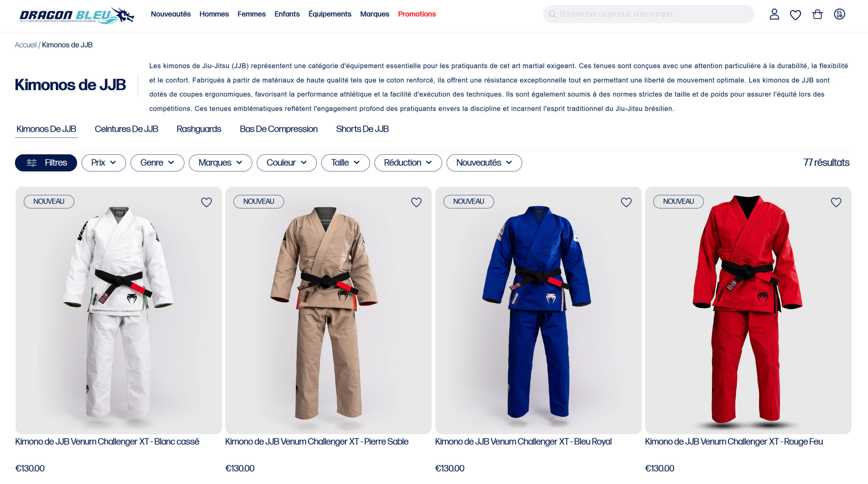
Task: Favorite the Pierre Sable kimono heart
Action: [x=416, y=202]
